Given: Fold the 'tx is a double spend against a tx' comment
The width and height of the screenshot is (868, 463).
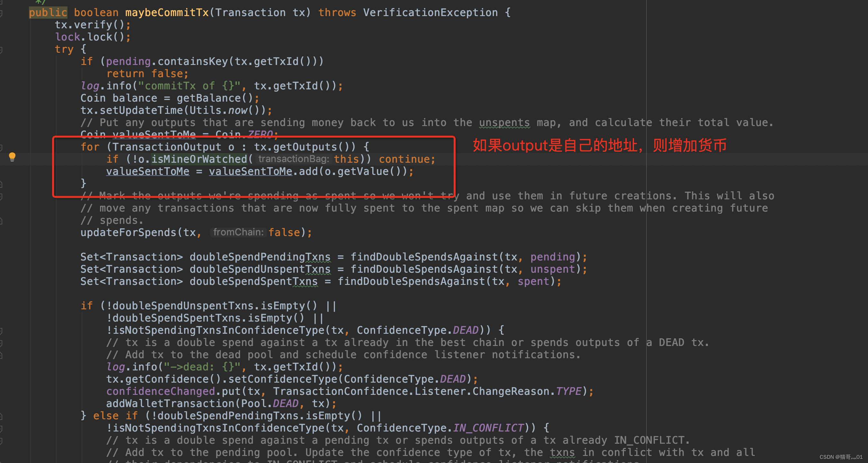Looking at the screenshot, I should click(x=1, y=343).
